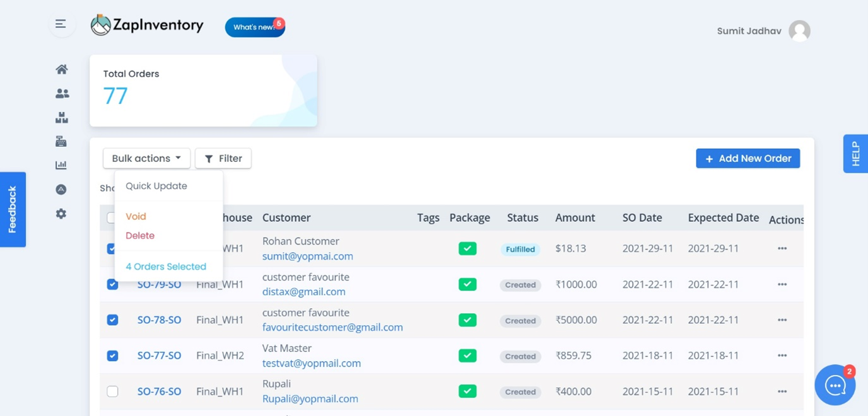Check the checkbox for order SO-76-SO
The height and width of the screenshot is (416, 868).
click(x=112, y=391)
